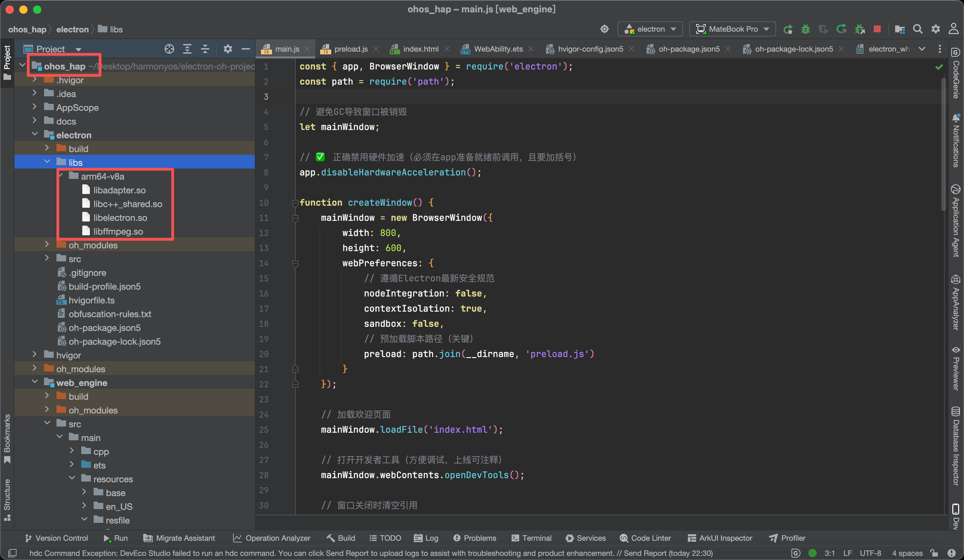Hide the Project panel with minus icon

click(245, 49)
